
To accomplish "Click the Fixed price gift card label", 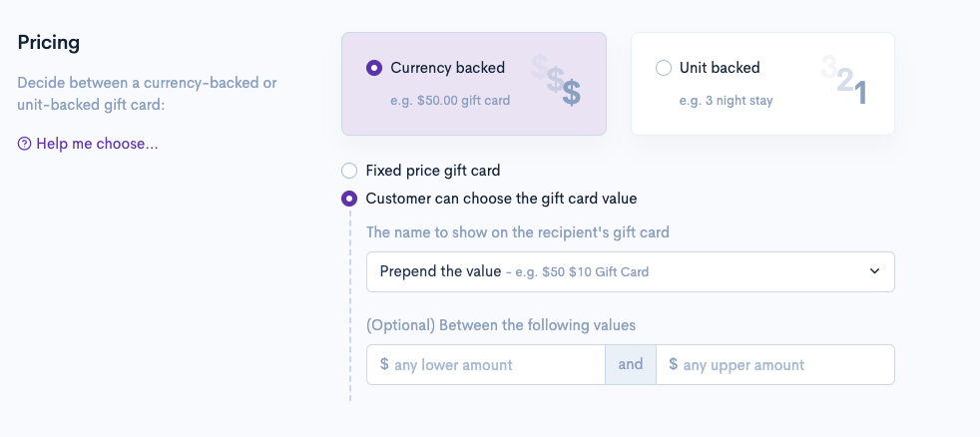I will tap(433, 171).
